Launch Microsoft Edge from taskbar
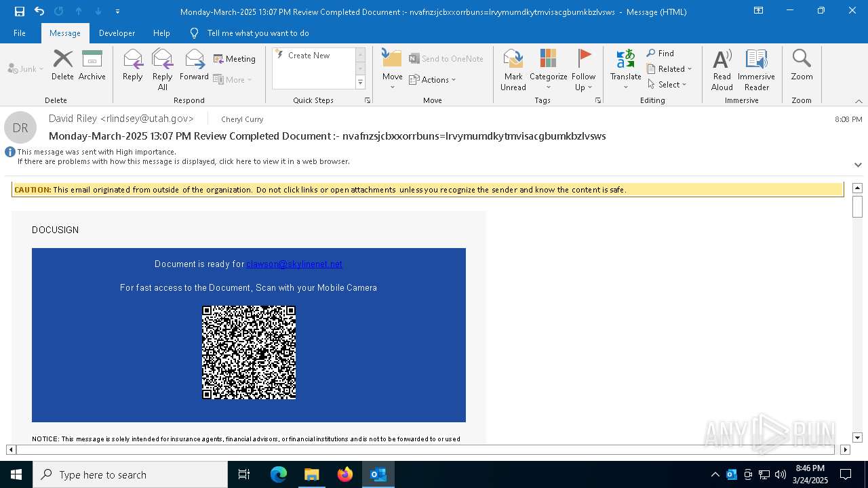The image size is (868, 488). [279, 474]
